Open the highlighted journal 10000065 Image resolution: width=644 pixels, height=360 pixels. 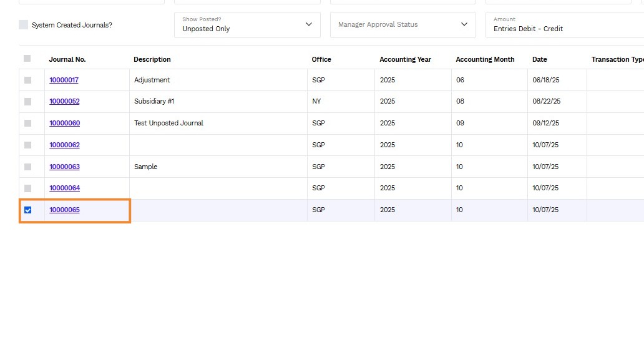(x=64, y=210)
